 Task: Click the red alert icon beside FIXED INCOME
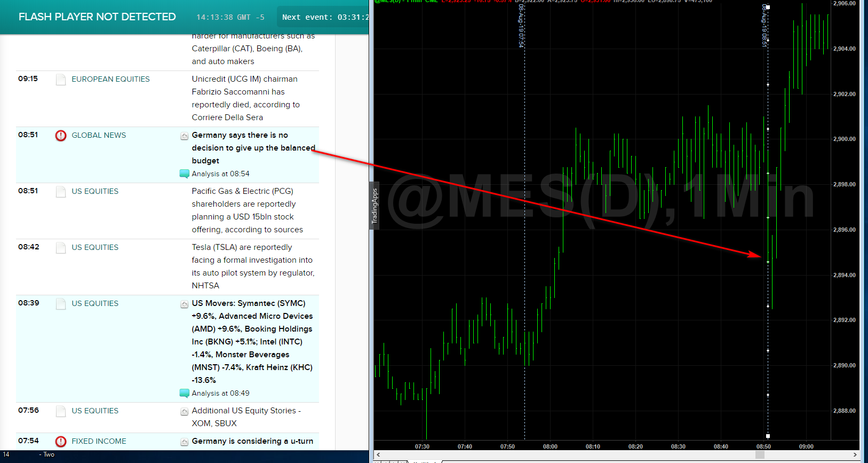pos(61,442)
